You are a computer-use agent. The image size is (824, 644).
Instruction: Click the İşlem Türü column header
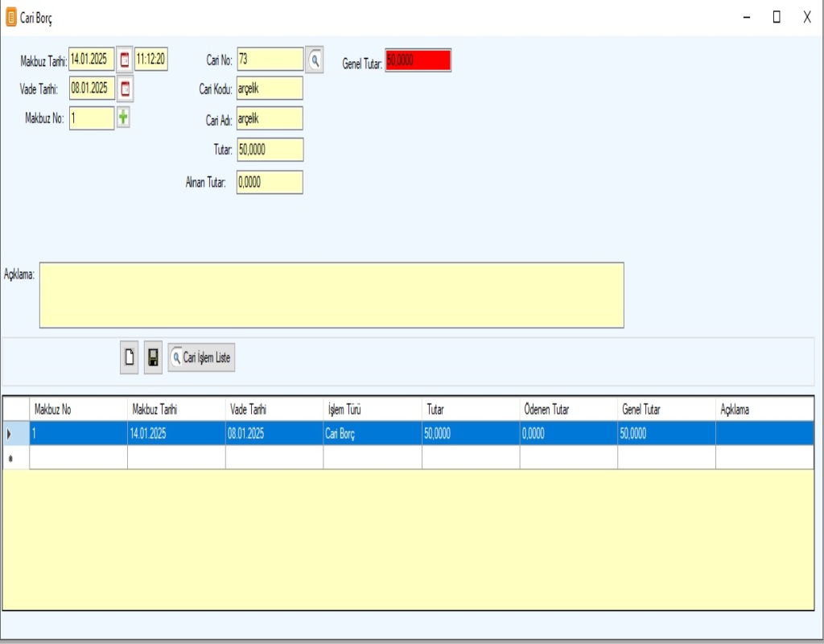[372, 410]
